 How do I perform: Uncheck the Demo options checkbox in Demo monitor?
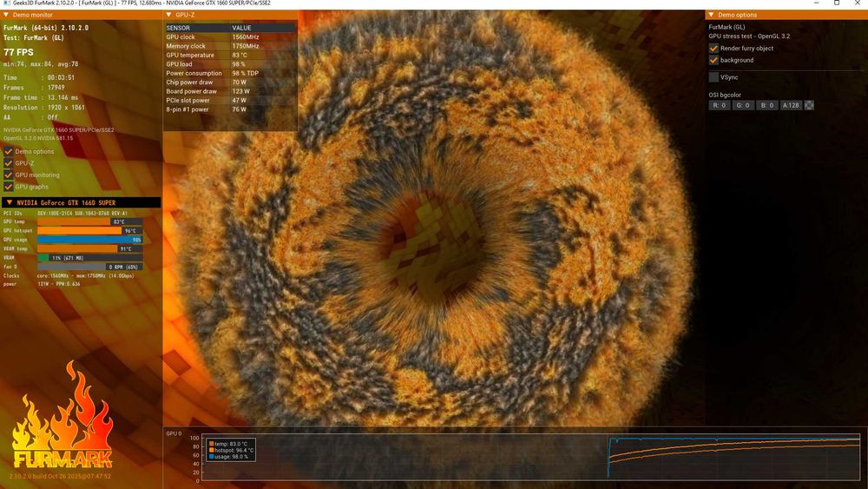pos(9,151)
